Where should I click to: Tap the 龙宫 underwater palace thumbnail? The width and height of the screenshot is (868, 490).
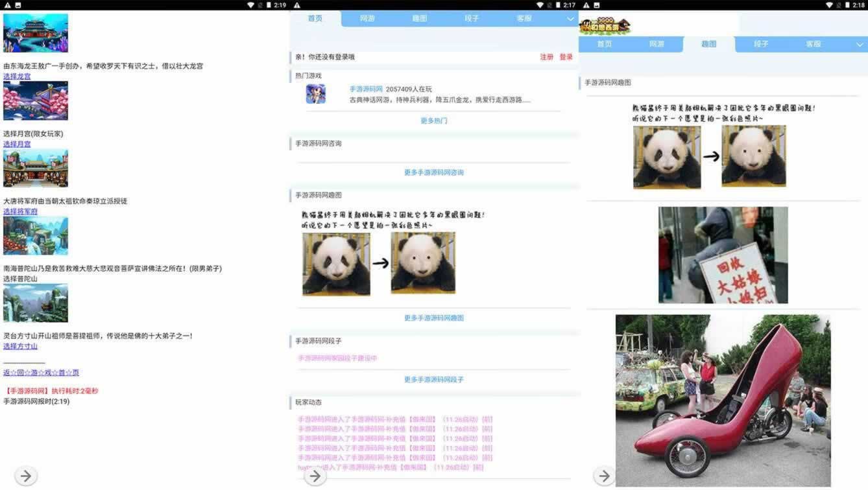[36, 33]
